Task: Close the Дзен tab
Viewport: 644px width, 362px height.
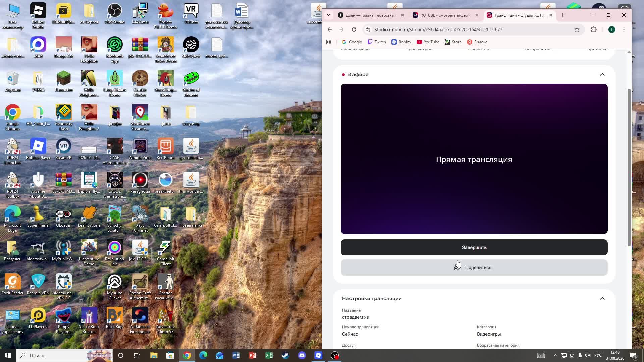Action: (x=402, y=15)
